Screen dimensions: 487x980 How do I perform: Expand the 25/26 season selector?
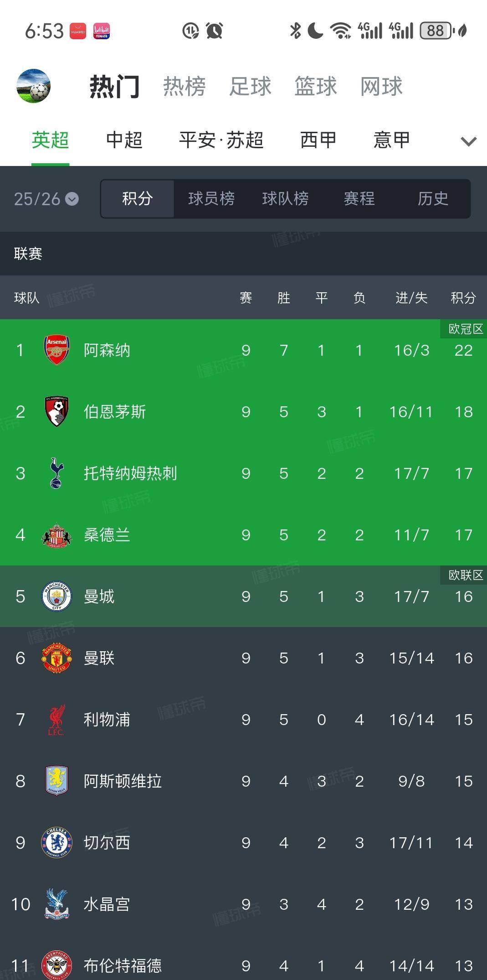pyautogui.click(x=46, y=199)
